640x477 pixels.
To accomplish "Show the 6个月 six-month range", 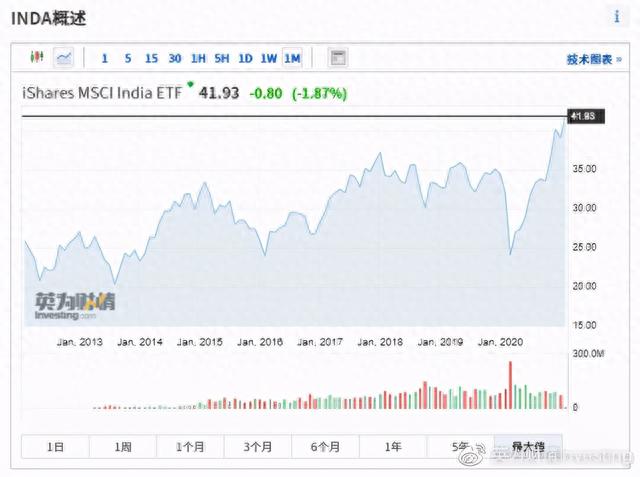I will pos(325,446).
